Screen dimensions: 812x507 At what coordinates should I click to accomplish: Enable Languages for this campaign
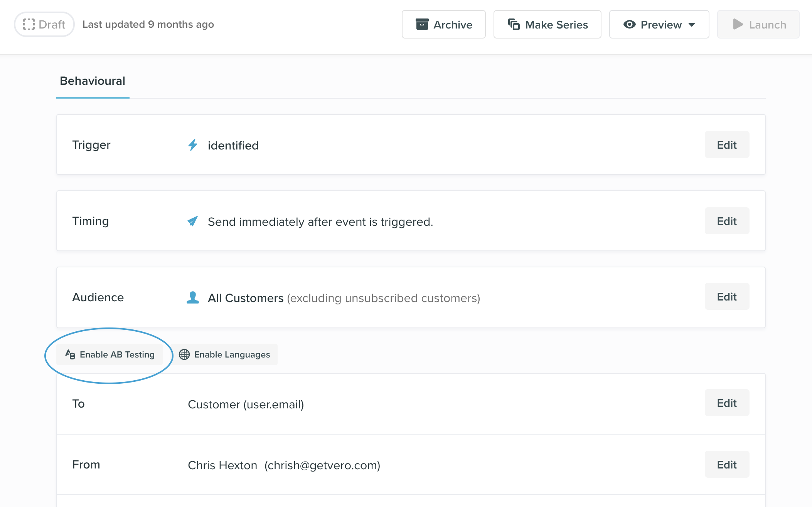pos(225,354)
